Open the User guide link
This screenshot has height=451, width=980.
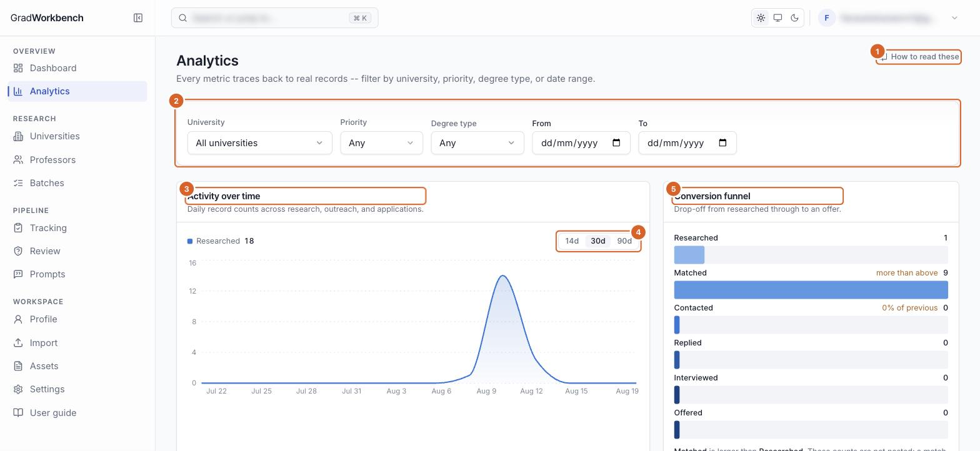[x=77, y=413]
